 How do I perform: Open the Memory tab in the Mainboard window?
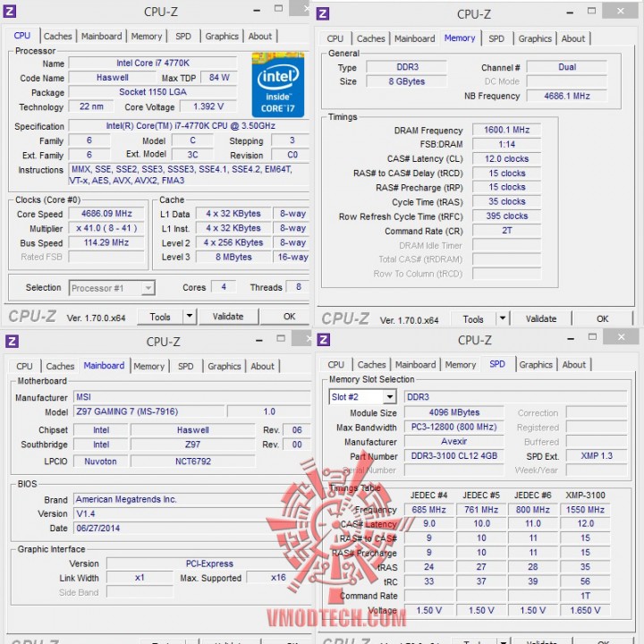148,366
